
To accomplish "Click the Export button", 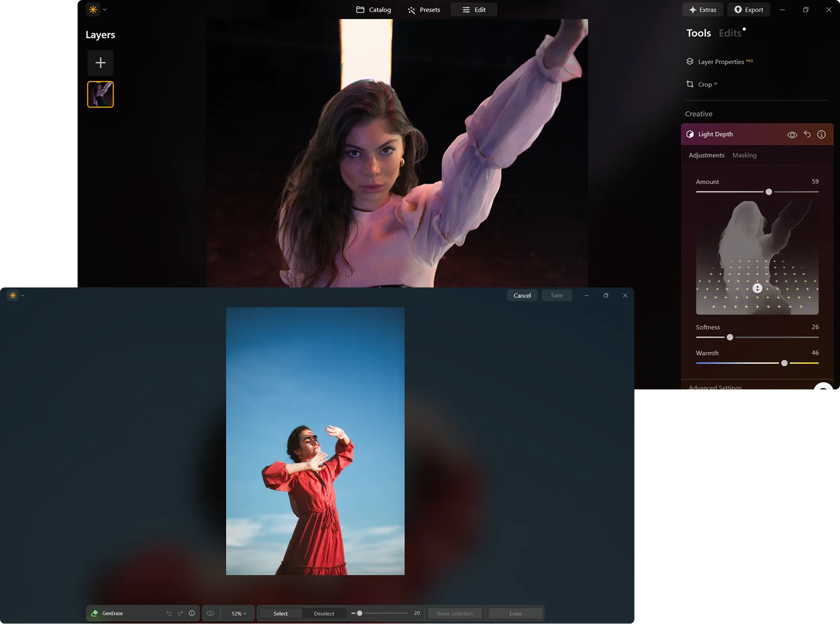I will click(749, 10).
